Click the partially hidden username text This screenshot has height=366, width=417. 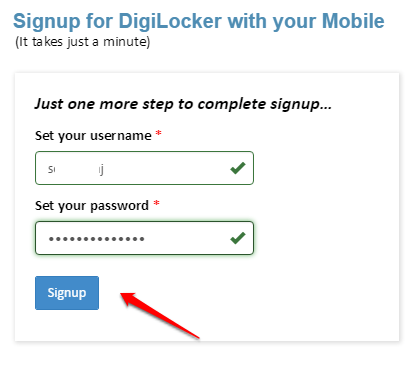[x=76, y=170]
